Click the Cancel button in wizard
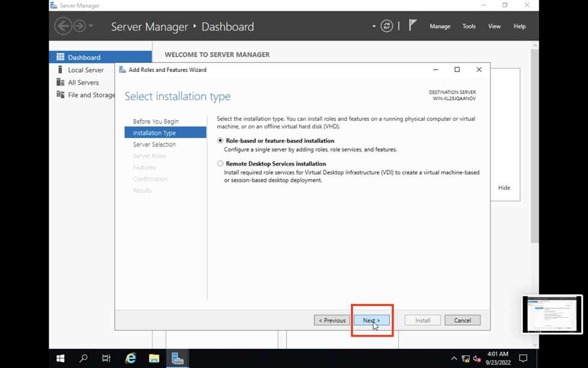This screenshot has height=368, width=588. click(462, 320)
